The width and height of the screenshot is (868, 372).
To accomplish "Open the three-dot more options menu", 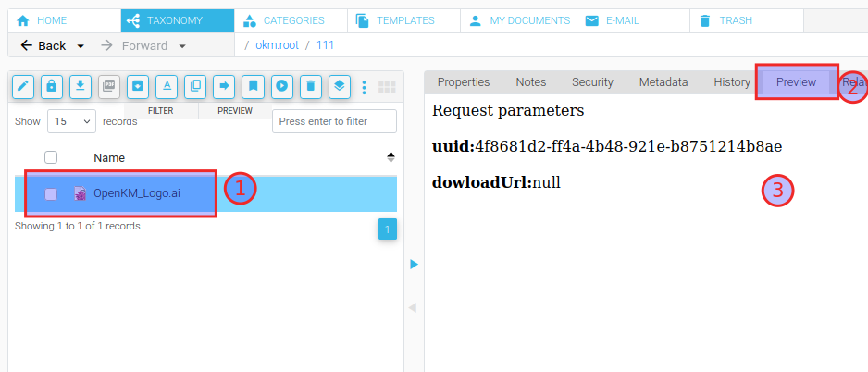I will click(x=364, y=87).
